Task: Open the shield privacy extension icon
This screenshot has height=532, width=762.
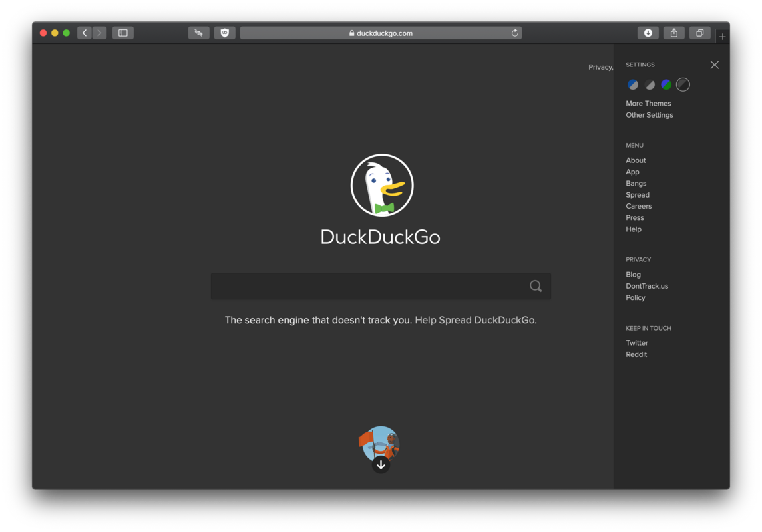Action: 224,33
